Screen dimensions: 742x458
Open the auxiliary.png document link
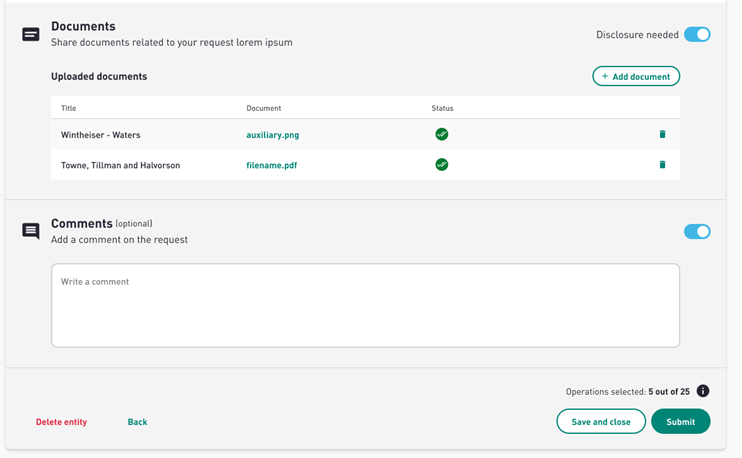[273, 135]
